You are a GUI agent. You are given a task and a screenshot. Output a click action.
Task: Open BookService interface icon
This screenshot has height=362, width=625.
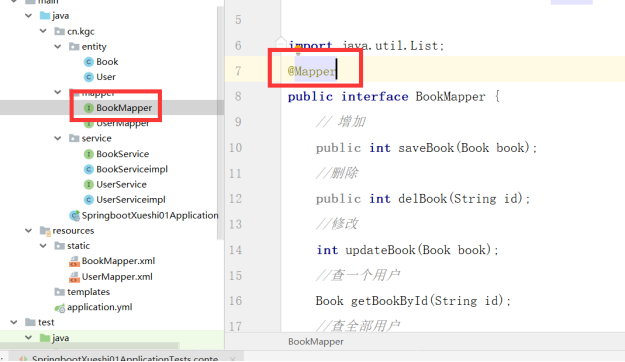88,154
